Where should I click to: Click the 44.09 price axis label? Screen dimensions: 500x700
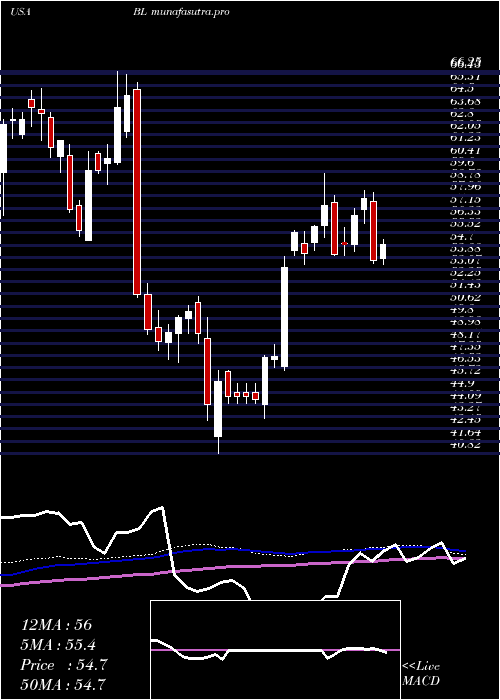coord(465,396)
